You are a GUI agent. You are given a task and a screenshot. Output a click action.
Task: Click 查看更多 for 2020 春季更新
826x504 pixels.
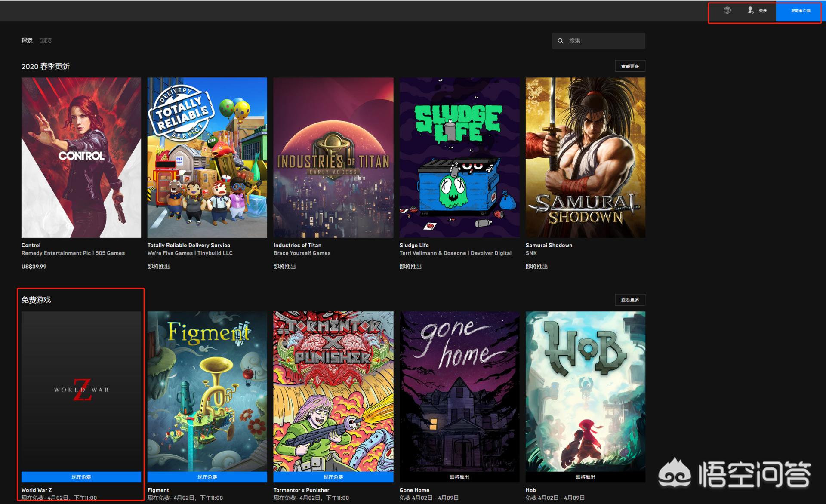(630, 66)
